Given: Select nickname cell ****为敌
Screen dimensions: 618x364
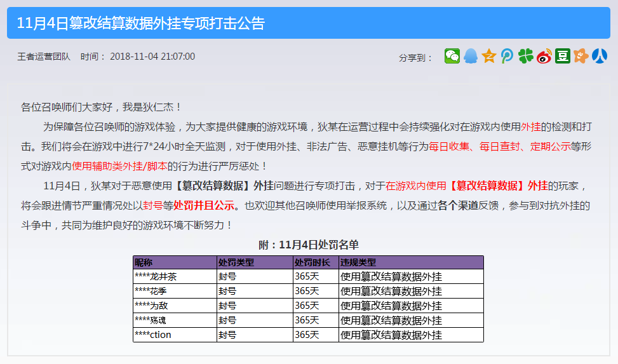Looking at the screenshot, I should [175, 306].
